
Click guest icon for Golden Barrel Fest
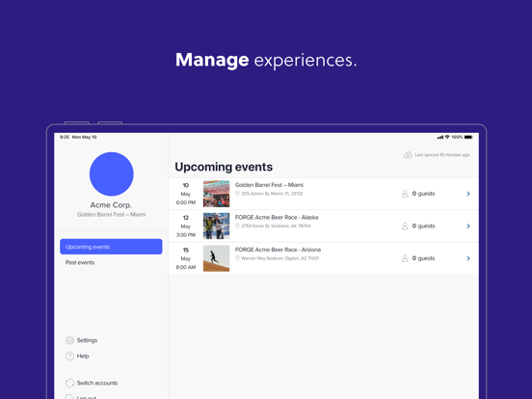coord(405,194)
